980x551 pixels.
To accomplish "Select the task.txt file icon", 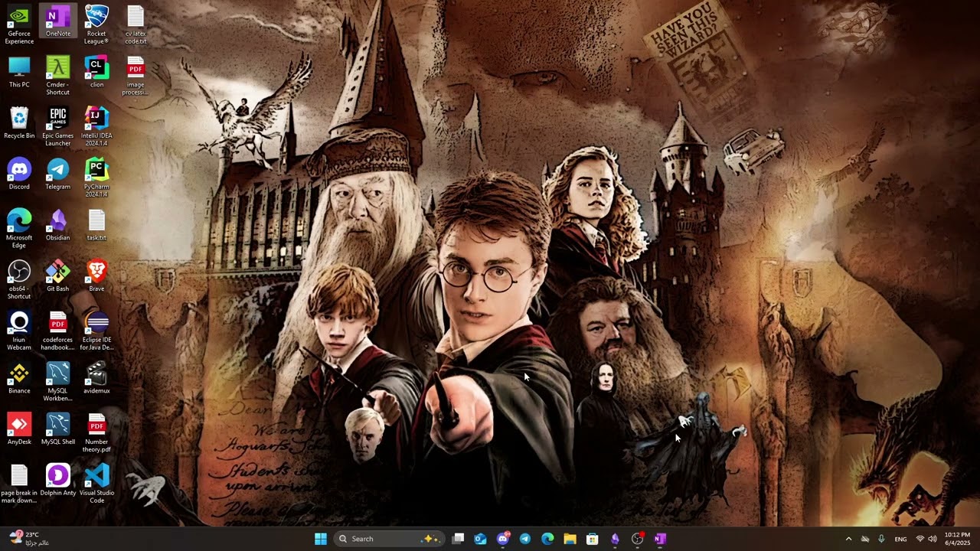I will pyautogui.click(x=96, y=226).
